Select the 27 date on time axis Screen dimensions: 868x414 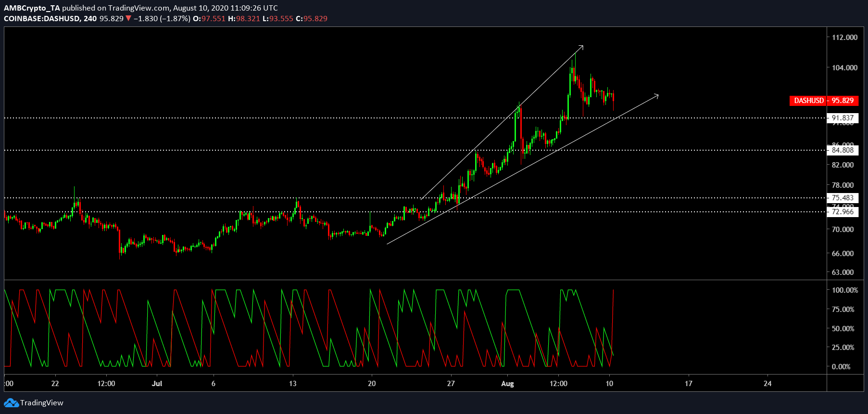tap(451, 384)
